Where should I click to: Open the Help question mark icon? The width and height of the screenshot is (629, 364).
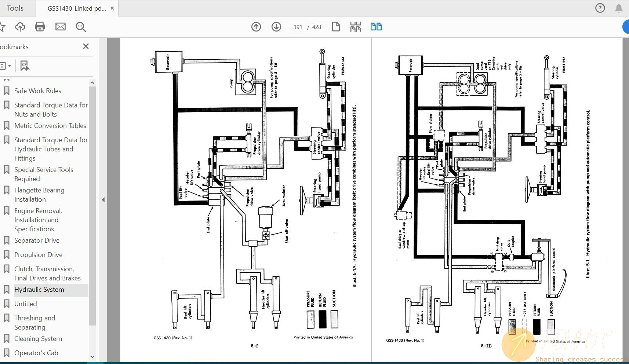[600, 8]
